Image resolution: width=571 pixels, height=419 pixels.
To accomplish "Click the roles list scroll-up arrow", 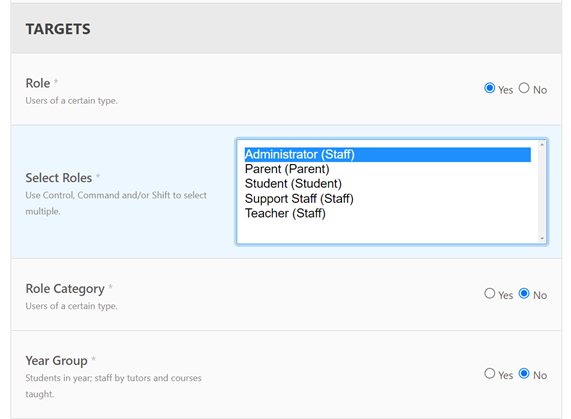I will click(x=542, y=145).
